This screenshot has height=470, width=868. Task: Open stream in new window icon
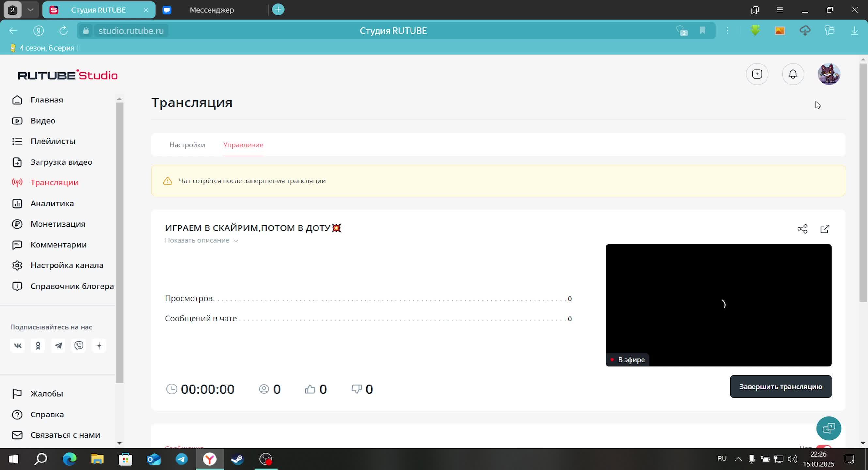pos(825,229)
